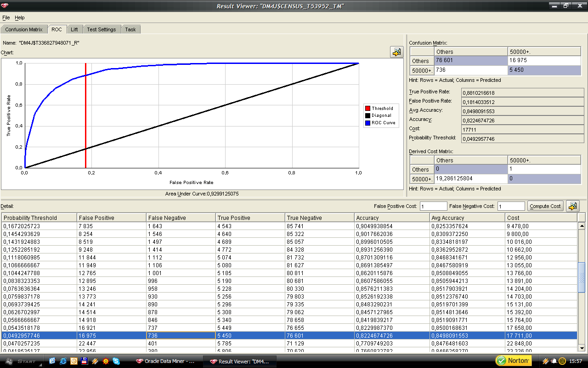Click the smiley sun quick launch icon
This screenshot has height=368, width=588.
(x=105, y=361)
